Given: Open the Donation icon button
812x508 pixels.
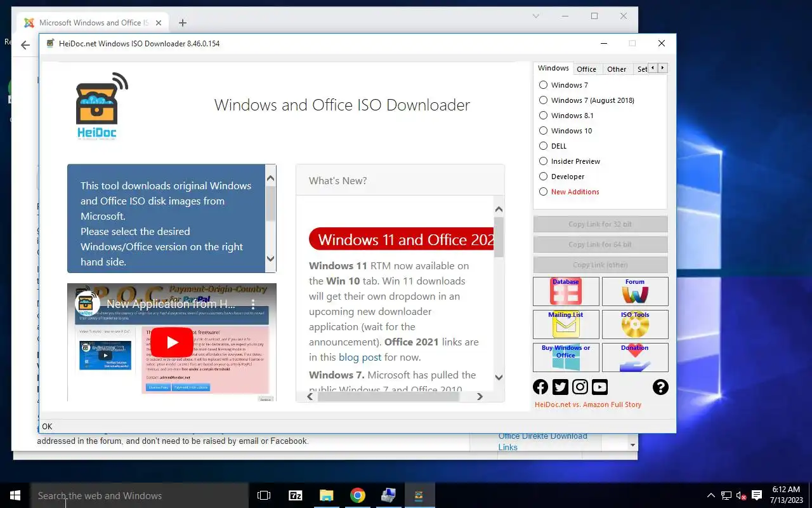Looking at the screenshot, I should (x=635, y=358).
